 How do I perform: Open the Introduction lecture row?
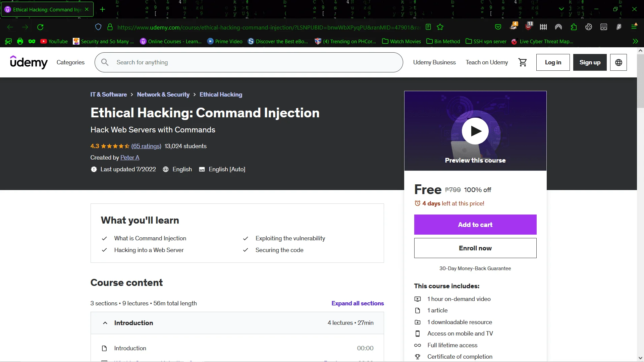point(237,348)
